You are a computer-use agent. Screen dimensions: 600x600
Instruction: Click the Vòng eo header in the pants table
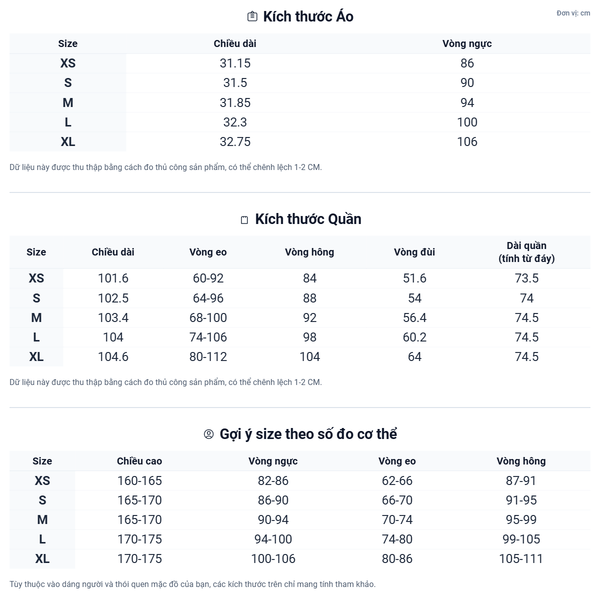click(x=207, y=252)
